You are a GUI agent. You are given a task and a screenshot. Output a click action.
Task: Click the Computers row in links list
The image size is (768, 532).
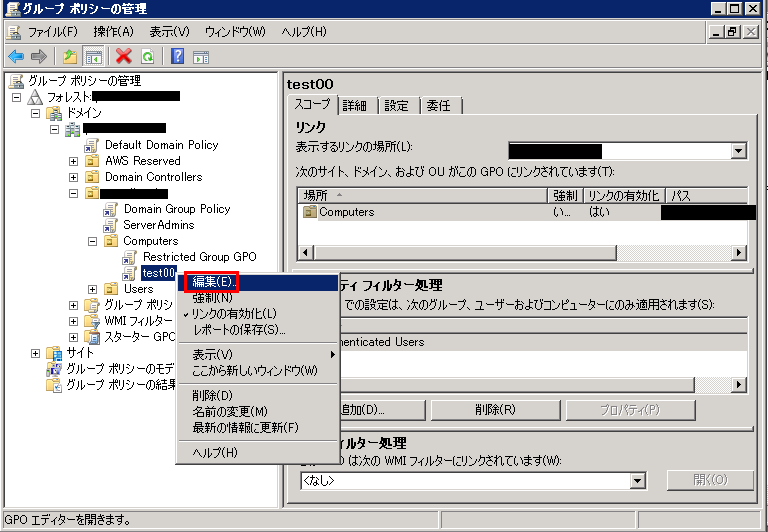pyautogui.click(x=522, y=212)
